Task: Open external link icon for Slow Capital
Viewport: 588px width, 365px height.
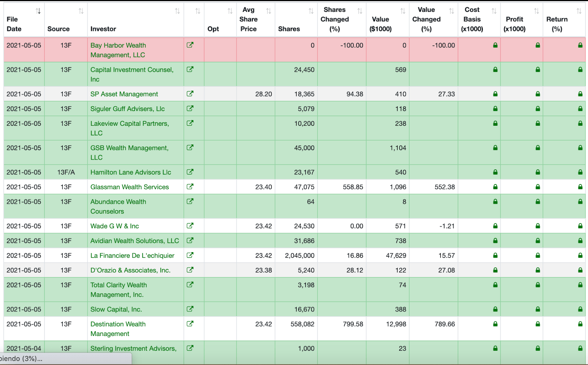Action: tap(190, 309)
